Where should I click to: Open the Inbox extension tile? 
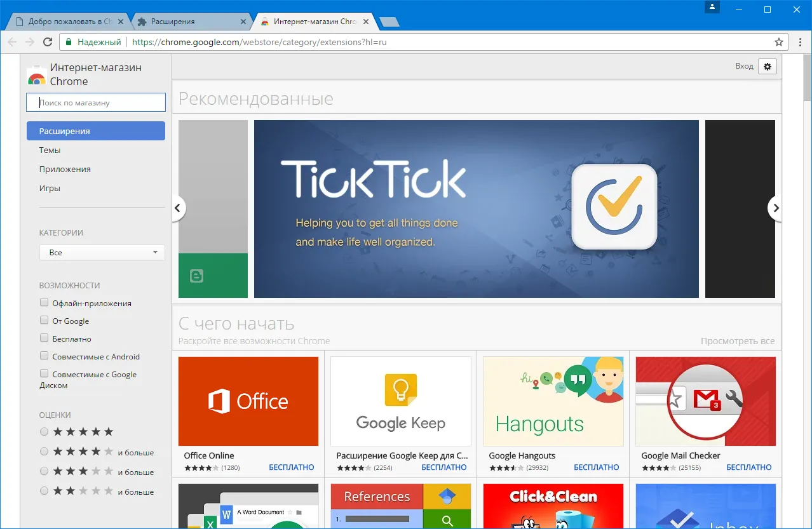[x=706, y=506]
